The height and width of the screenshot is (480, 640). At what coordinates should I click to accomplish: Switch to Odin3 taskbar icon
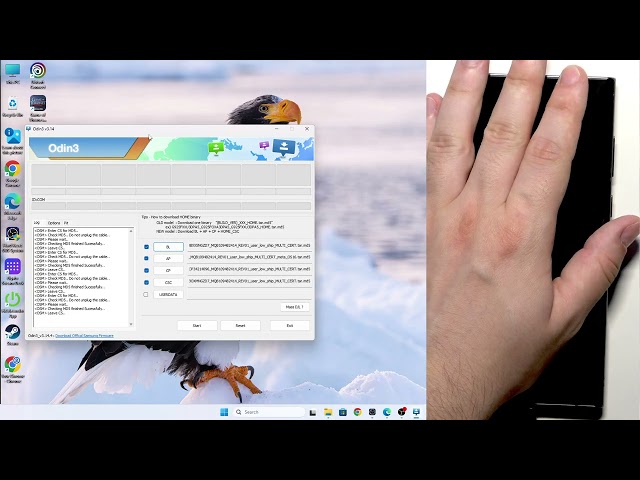pyautogui.click(x=416, y=412)
